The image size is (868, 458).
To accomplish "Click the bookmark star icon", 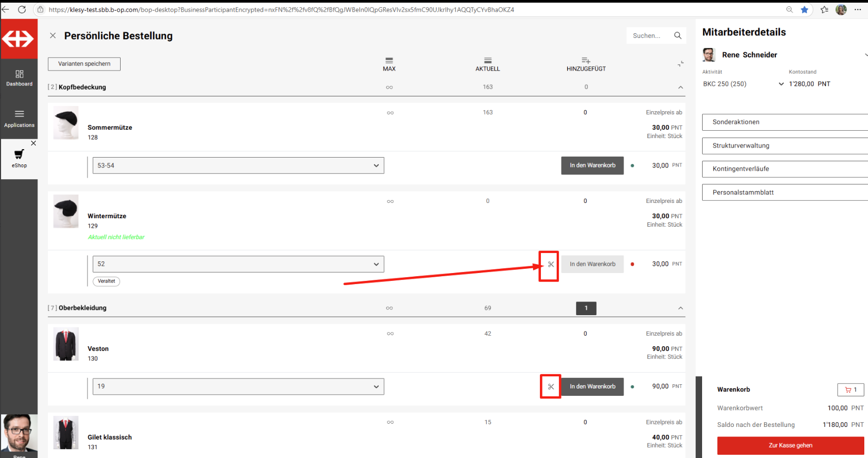I will pyautogui.click(x=804, y=9).
